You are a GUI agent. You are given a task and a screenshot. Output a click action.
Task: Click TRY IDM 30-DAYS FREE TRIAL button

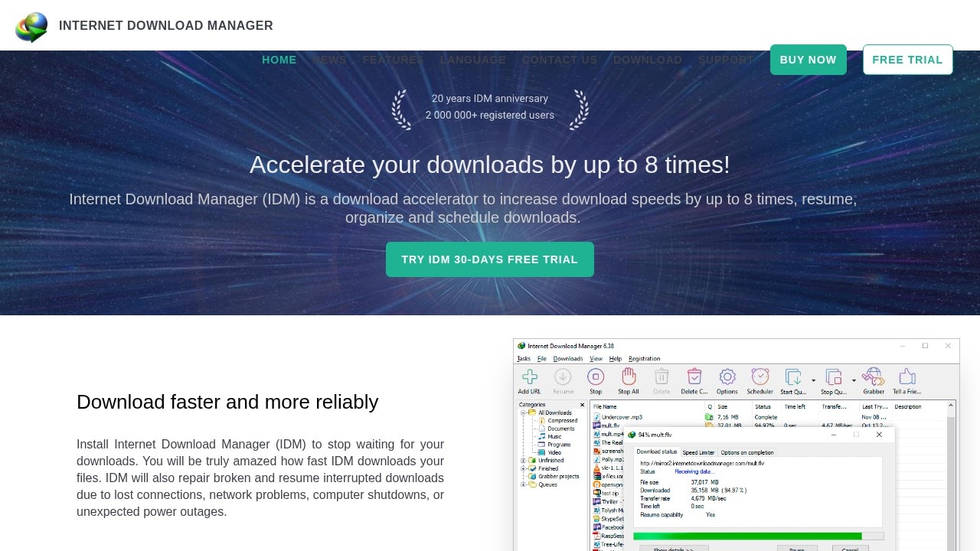click(489, 259)
